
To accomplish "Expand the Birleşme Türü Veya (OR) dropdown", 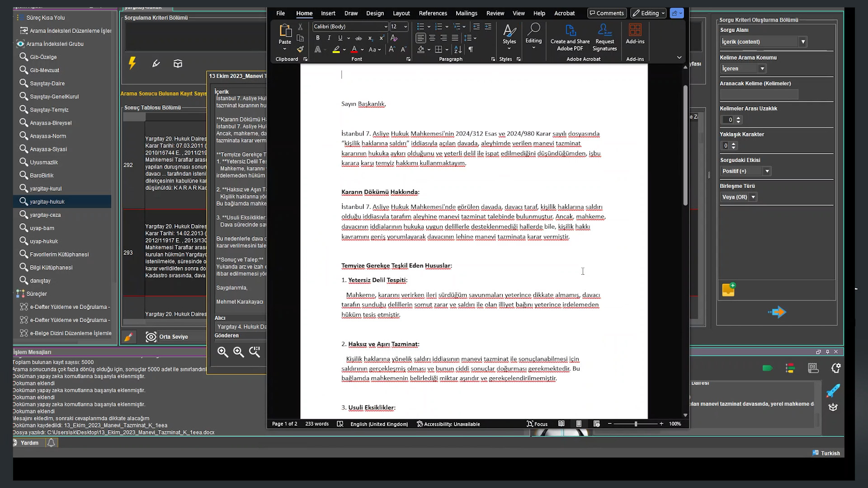I will click(753, 197).
